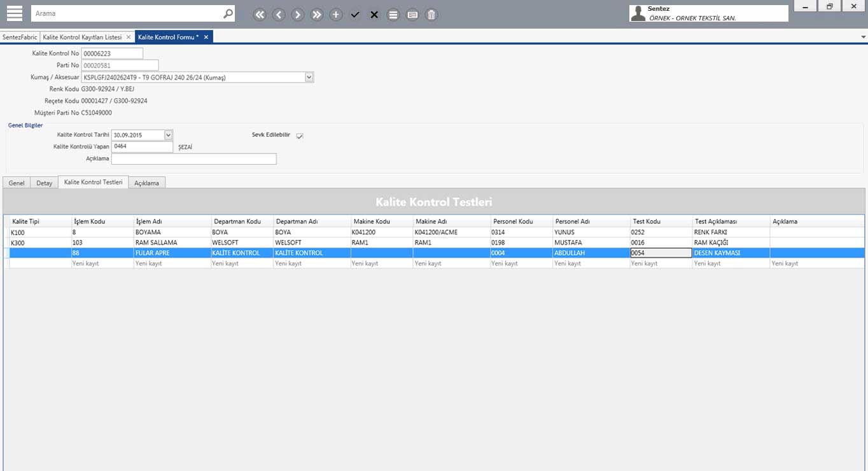Sort by Departman Kodu column header

pyautogui.click(x=242, y=221)
